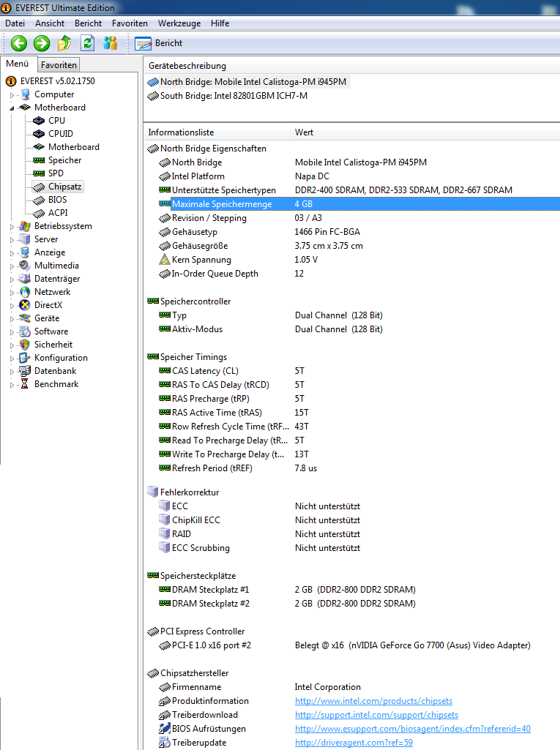Expand the Computer tree node
The height and width of the screenshot is (750, 560).
tap(12, 95)
